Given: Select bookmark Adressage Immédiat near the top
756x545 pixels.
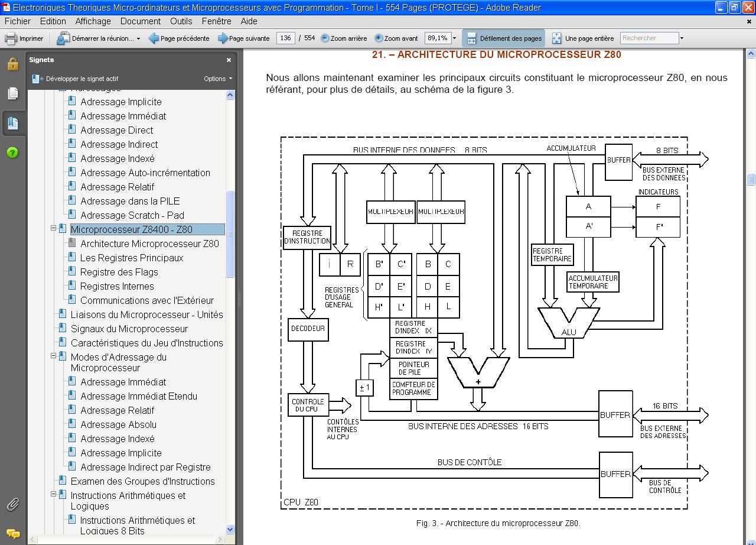Looking at the screenshot, I should [x=123, y=116].
